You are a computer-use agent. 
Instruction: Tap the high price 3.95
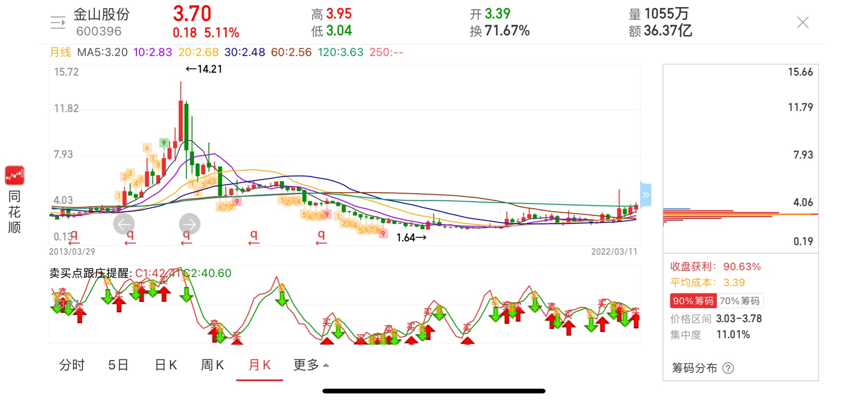[x=339, y=14]
